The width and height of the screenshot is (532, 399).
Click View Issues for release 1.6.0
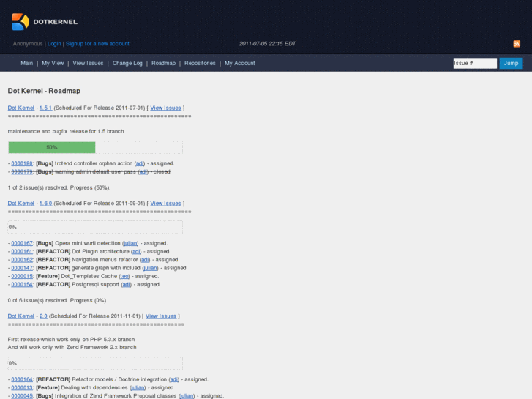[x=165, y=203]
